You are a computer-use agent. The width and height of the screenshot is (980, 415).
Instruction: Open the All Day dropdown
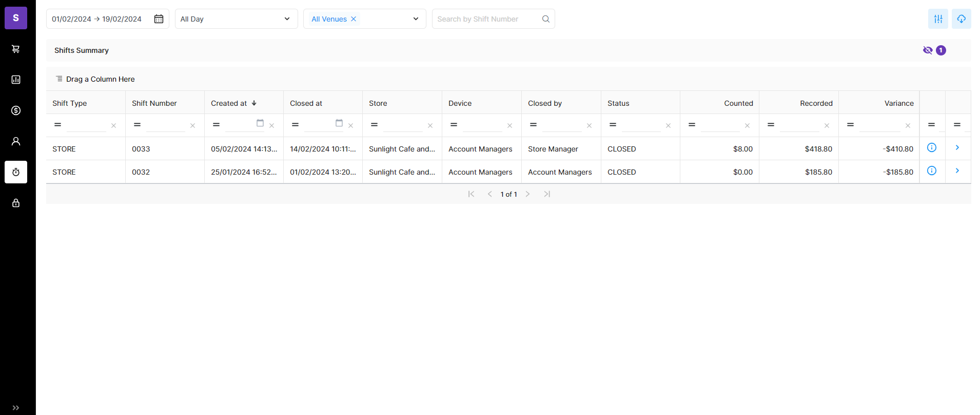point(236,19)
